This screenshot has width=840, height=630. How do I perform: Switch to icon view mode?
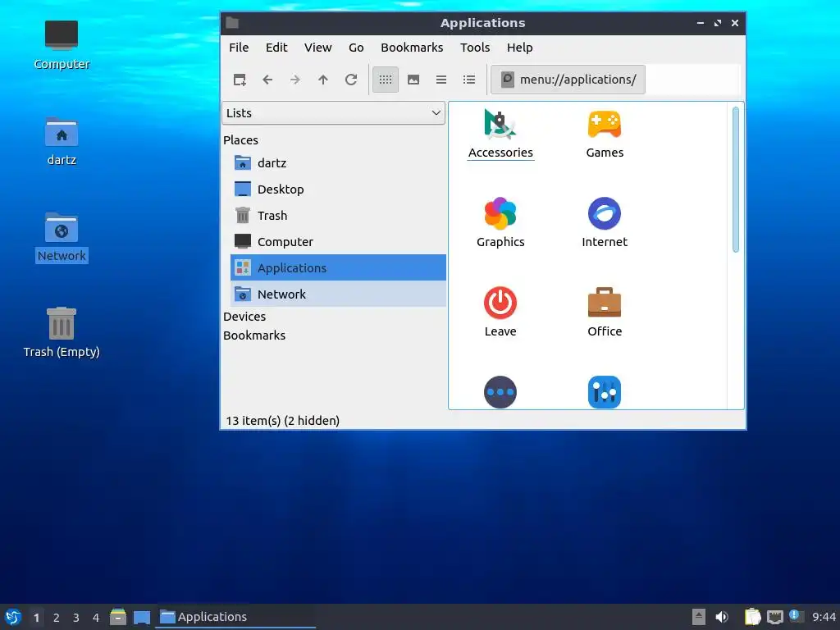[x=386, y=80]
